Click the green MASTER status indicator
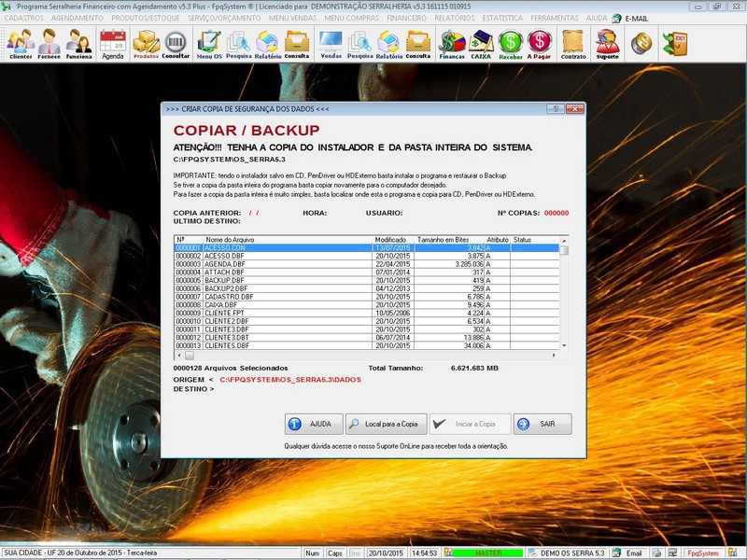Viewport: 747px width, 560px height. coord(487,553)
